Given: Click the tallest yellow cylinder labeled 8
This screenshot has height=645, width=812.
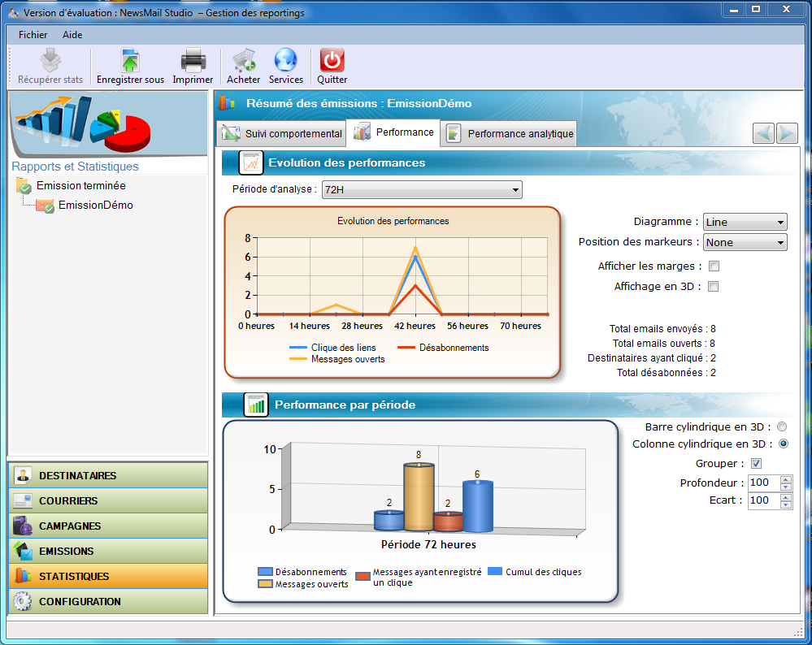Looking at the screenshot, I should coord(419,497).
